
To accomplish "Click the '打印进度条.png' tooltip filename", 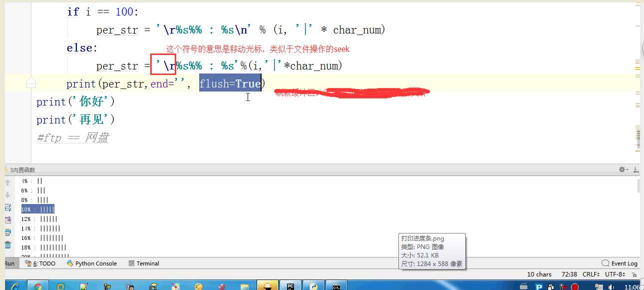I will [422, 238].
